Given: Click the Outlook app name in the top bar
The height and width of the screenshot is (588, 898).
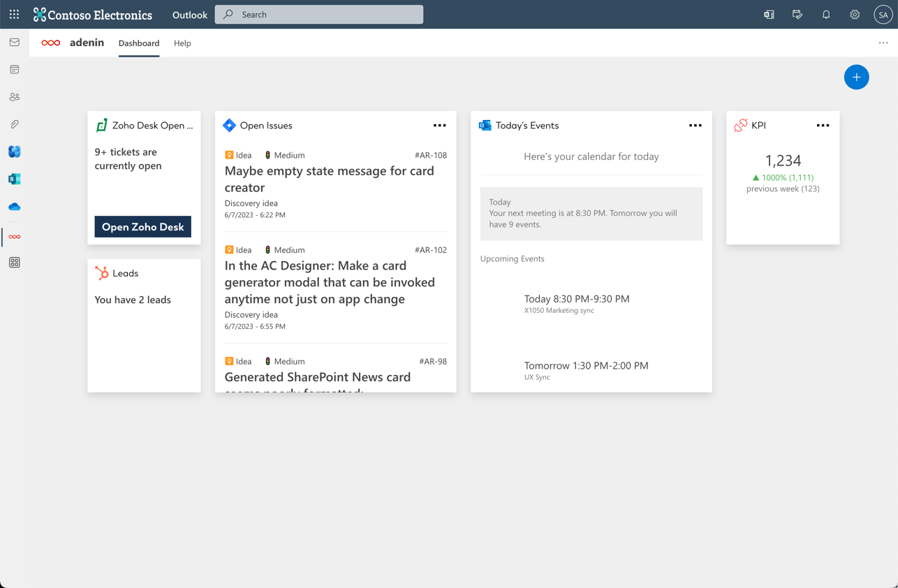Looking at the screenshot, I should pyautogui.click(x=190, y=15).
